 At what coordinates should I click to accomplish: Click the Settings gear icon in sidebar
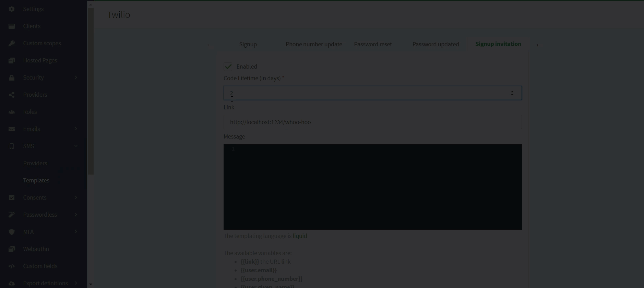click(x=12, y=9)
